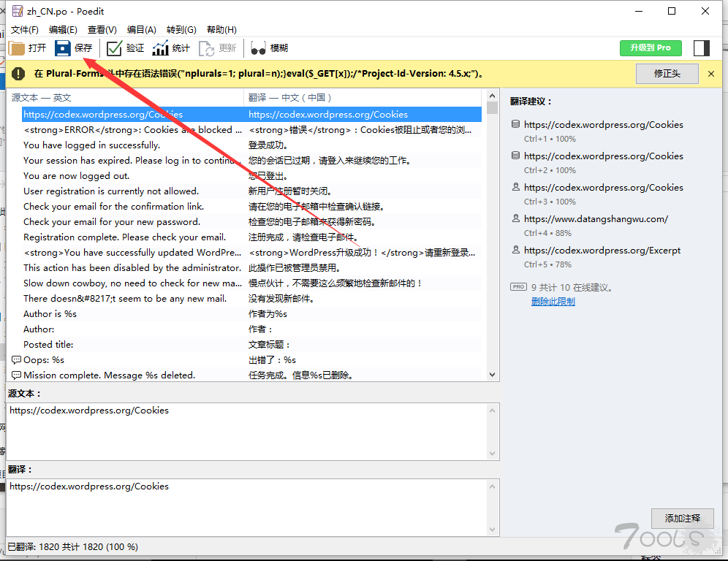The image size is (728, 561).
Task: Click the PRO badge icon
Action: click(x=519, y=287)
